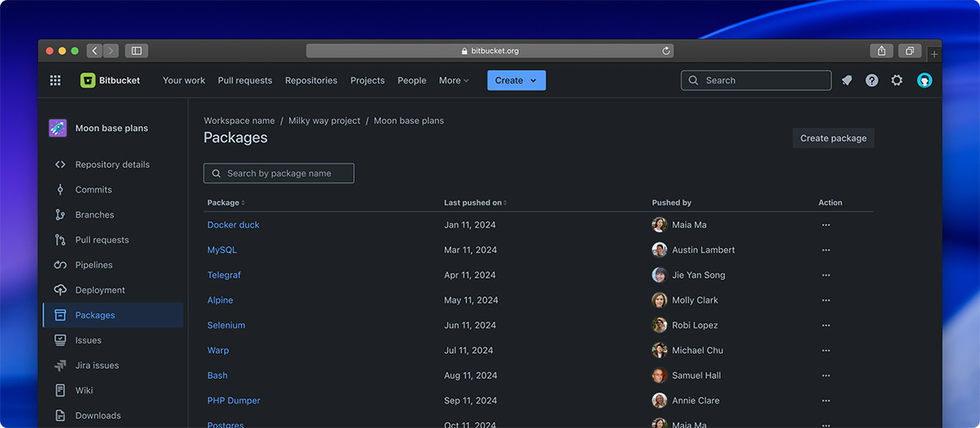Click the Safari share icon
This screenshot has height=428, width=980.
[881, 51]
